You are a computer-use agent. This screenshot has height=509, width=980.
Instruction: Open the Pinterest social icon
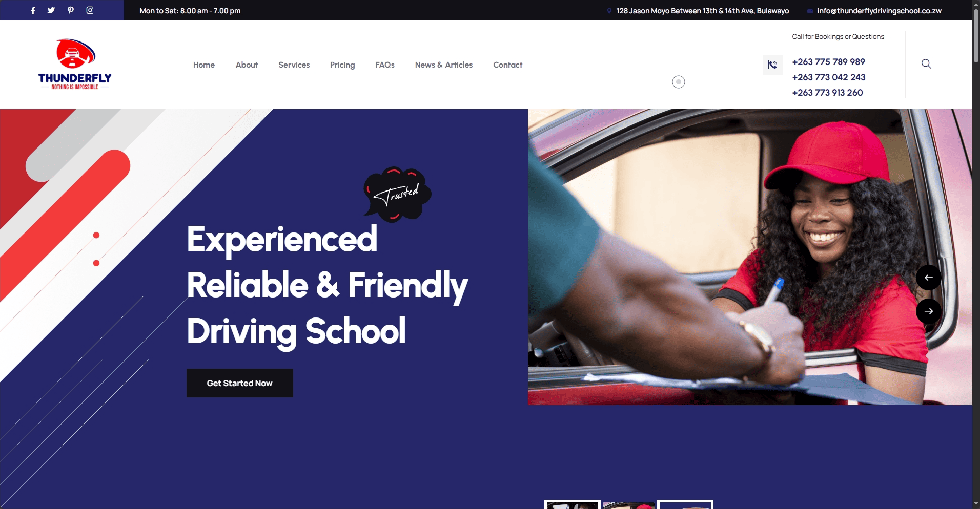pos(71,10)
